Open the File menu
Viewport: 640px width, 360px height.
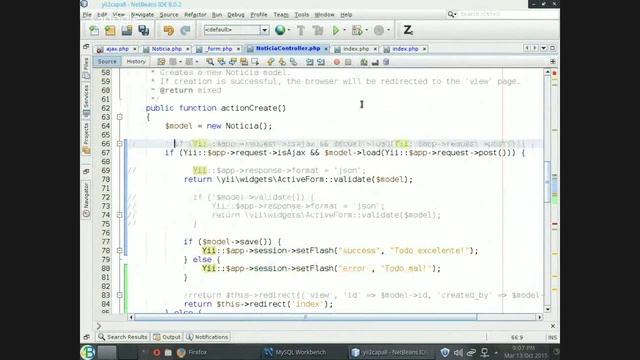[87, 15]
